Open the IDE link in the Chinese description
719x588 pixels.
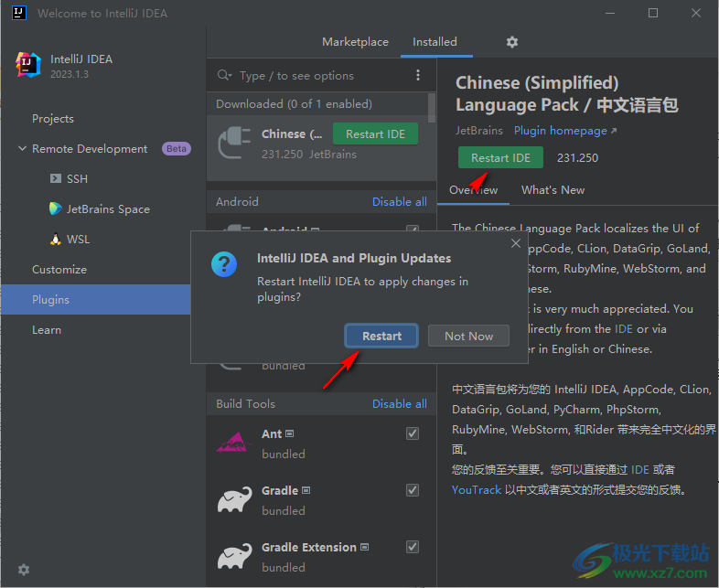pyautogui.click(x=639, y=470)
